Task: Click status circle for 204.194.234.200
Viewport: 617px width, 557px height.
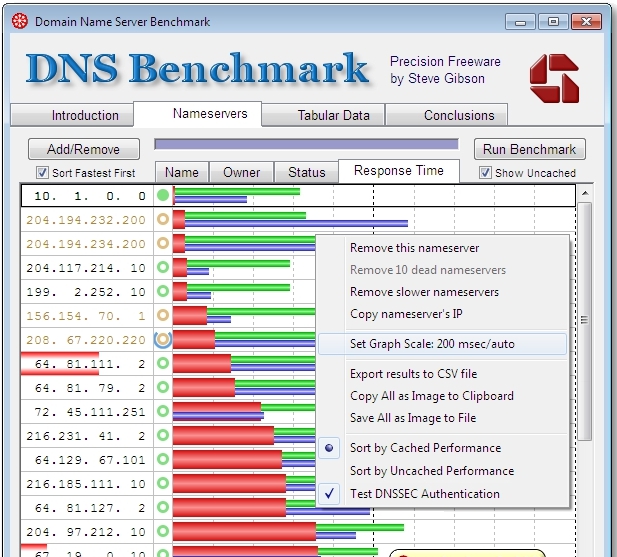Action: (x=163, y=243)
